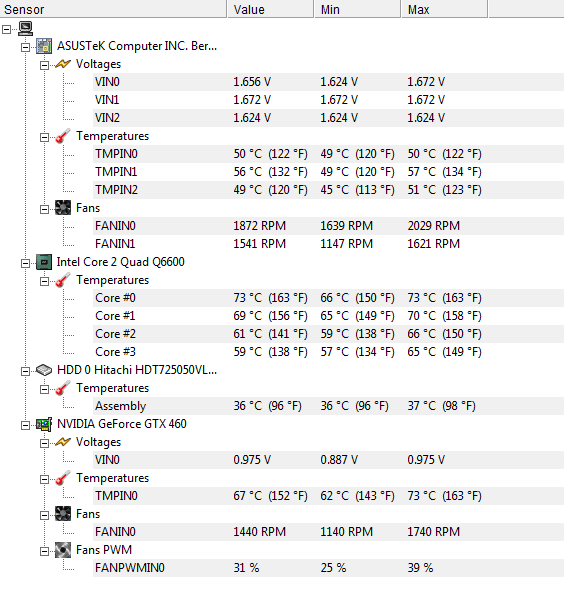564x606 pixels.
Task: Select the NVIDIA GeForce GTX 460 label
Action: [122, 424]
